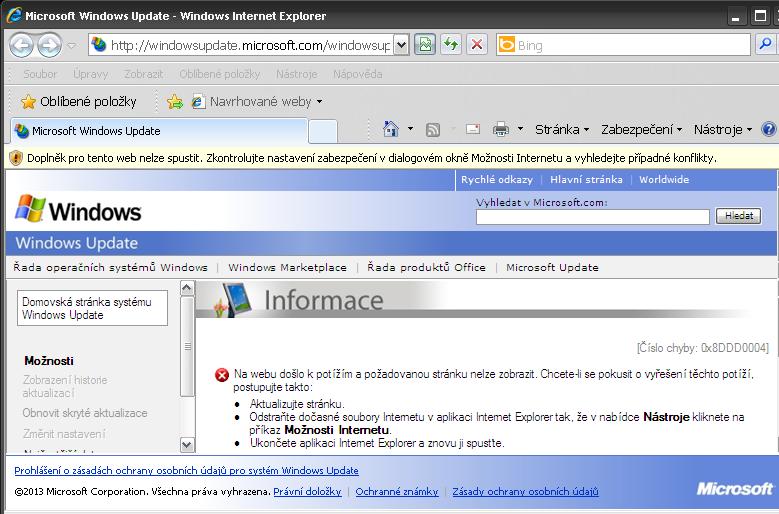Open Právní doložky link

click(x=308, y=492)
